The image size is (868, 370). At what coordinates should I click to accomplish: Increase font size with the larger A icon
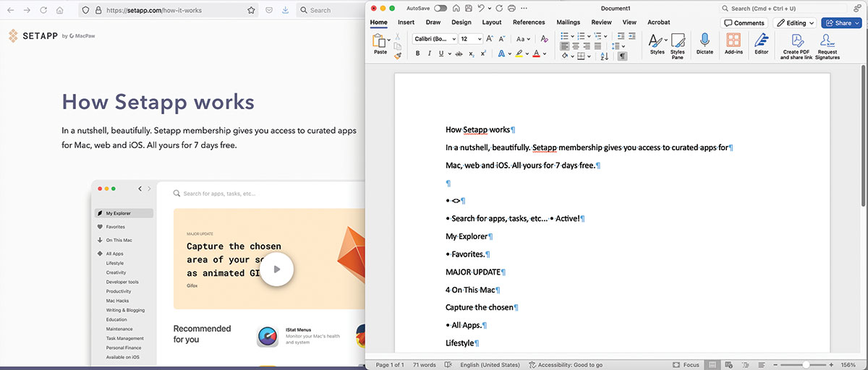489,38
